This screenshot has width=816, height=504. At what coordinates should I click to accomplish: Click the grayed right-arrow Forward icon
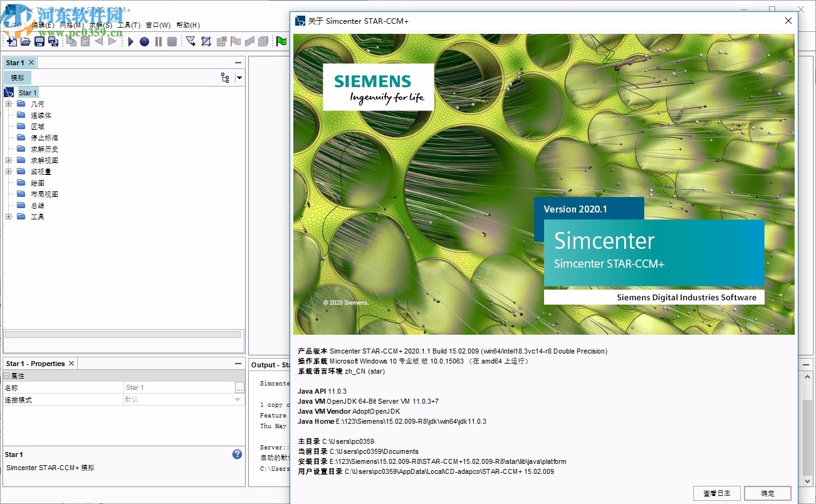(112, 41)
